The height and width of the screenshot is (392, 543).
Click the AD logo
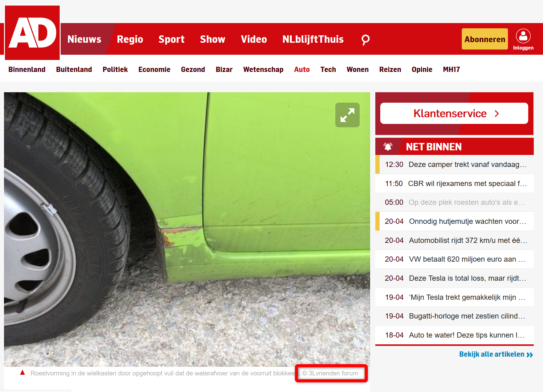(x=32, y=33)
